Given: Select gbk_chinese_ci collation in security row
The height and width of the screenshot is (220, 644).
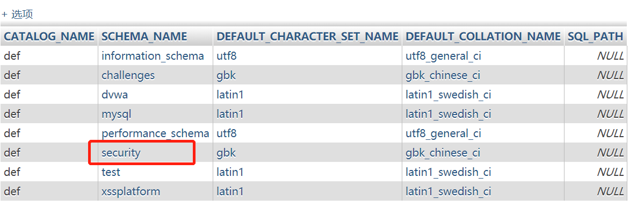Looking at the screenshot, I should (x=443, y=153).
